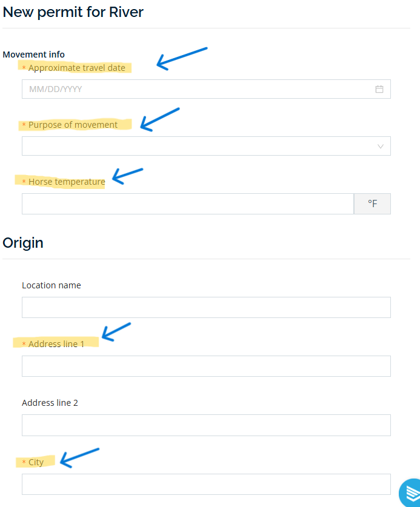Click the Address line 1 label

[56, 344]
